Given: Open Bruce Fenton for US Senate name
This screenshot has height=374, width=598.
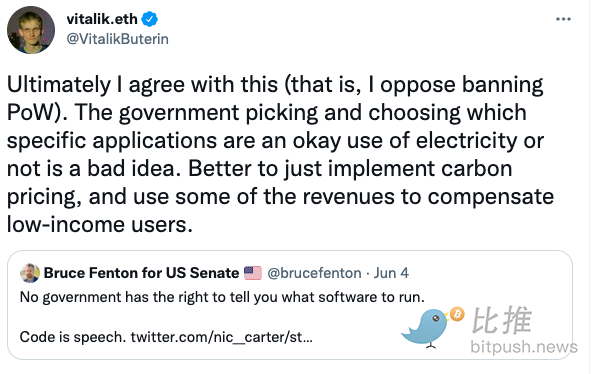Looking at the screenshot, I should pyautogui.click(x=141, y=273).
